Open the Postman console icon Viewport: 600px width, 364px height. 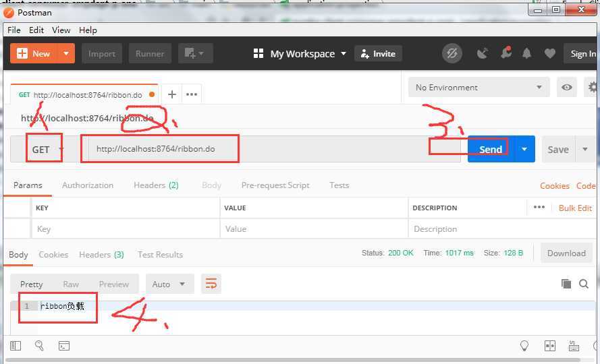pyautogui.click(x=64, y=346)
